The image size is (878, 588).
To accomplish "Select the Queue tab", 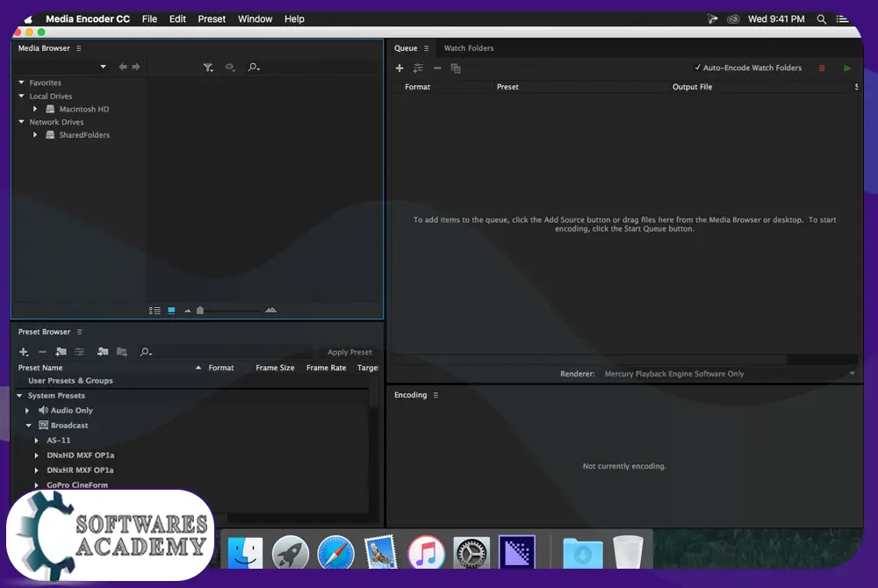I will (406, 48).
